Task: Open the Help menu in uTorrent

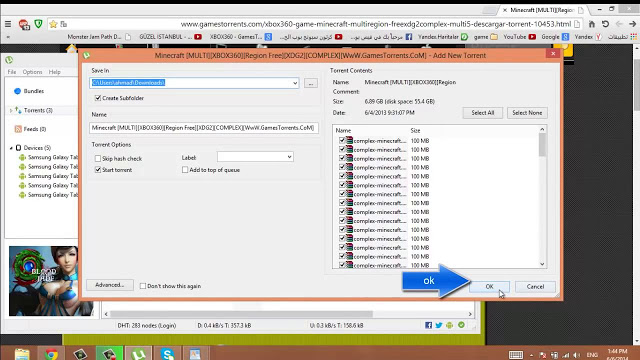Action: [55, 72]
